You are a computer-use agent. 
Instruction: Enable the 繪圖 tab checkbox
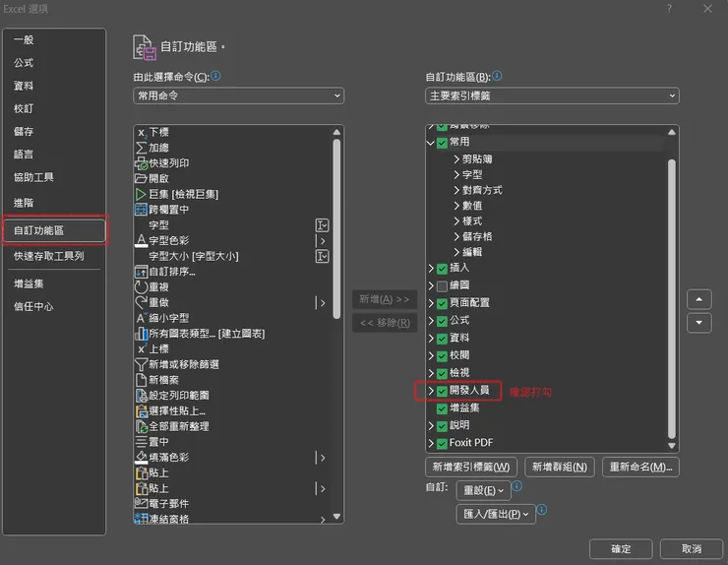click(442, 285)
